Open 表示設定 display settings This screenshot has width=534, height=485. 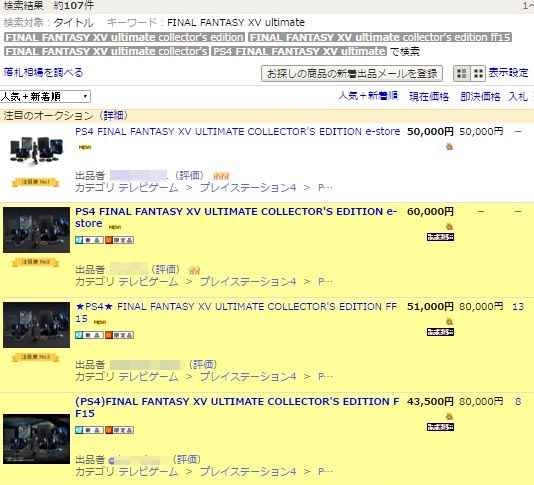(x=508, y=73)
